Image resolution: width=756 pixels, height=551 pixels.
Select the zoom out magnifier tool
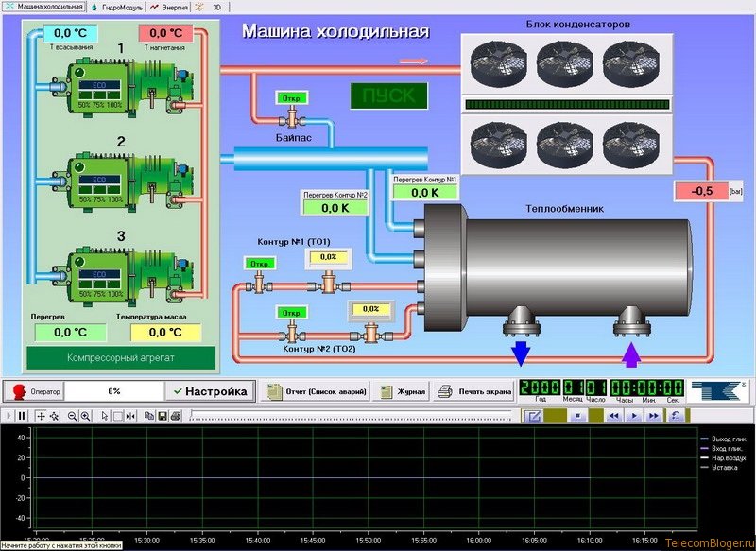click(73, 416)
